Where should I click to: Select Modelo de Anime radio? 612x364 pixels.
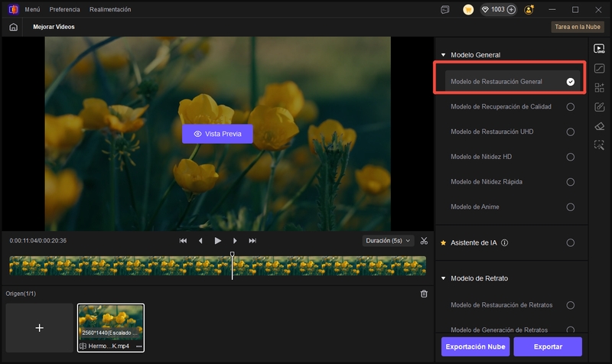(570, 206)
